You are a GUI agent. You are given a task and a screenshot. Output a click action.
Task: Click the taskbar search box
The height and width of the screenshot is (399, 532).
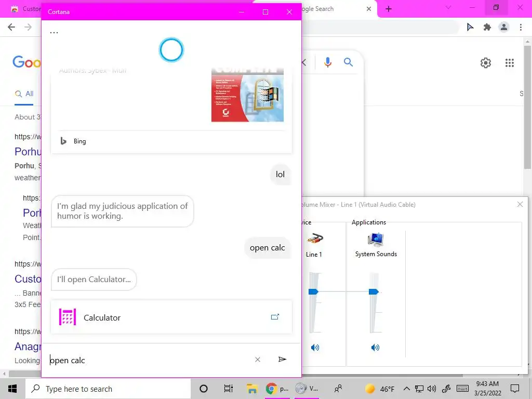pos(108,389)
